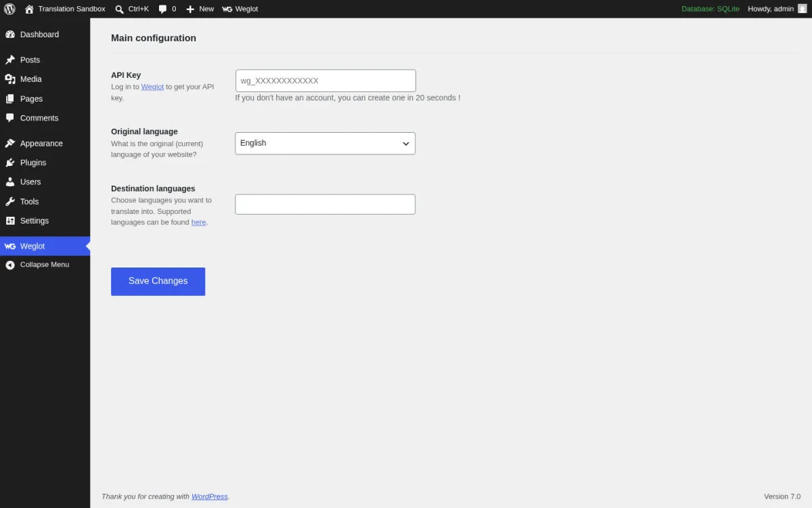
Task: Click the Pages icon in sidebar
Action: [x=10, y=99]
